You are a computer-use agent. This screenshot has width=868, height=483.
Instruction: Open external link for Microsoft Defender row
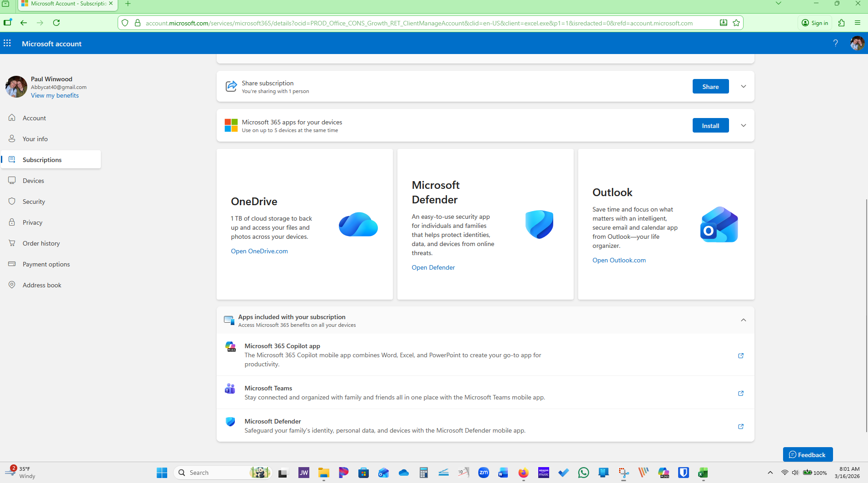point(741,426)
